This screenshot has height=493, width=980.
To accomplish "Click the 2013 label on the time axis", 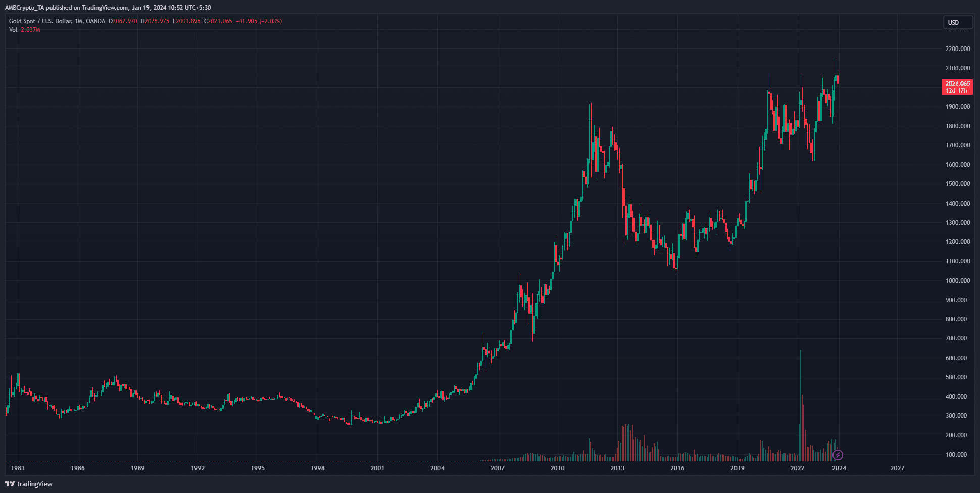I will (617, 468).
